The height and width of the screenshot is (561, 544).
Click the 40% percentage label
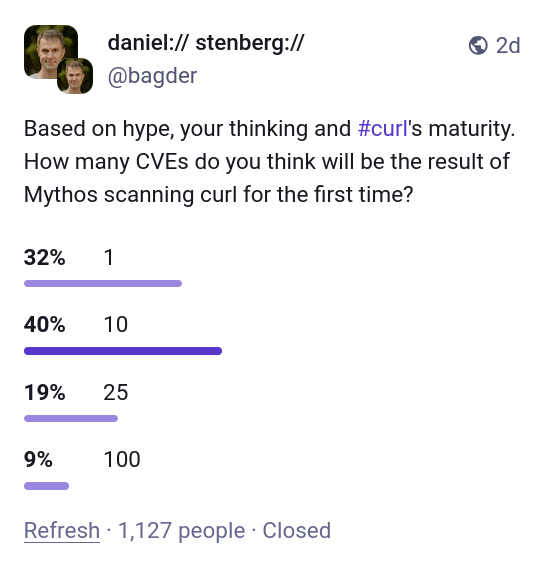(x=45, y=325)
